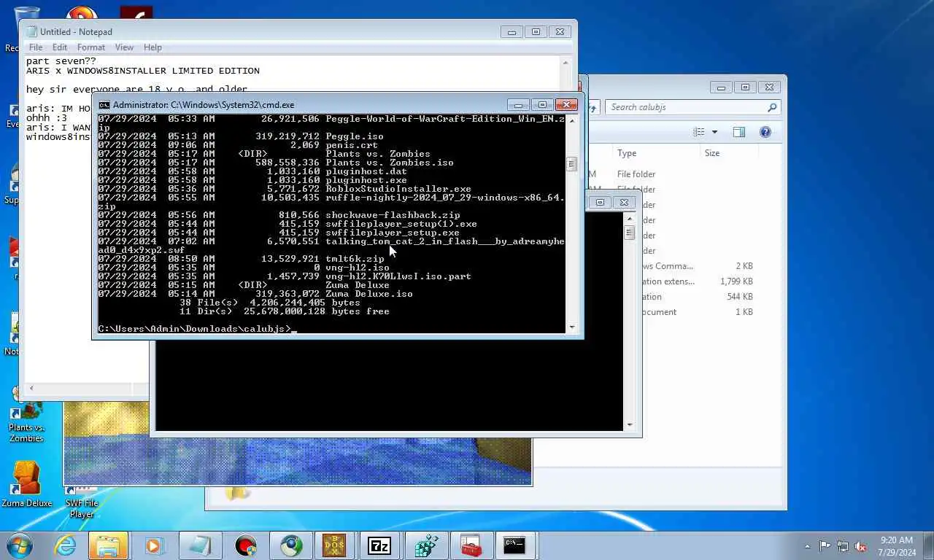Click Show desktop button at taskbar end
The height and width of the screenshot is (560, 934).
tap(928, 545)
